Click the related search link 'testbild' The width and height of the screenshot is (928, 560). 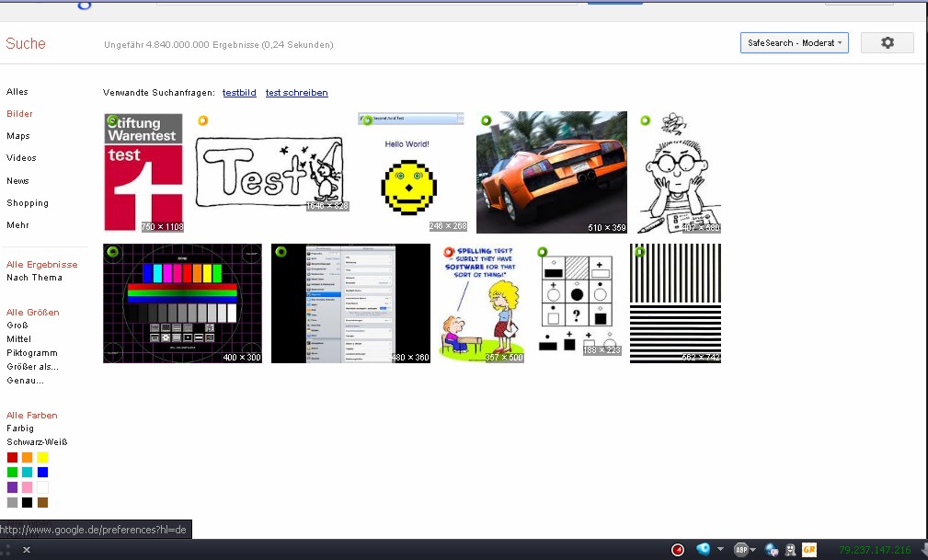pyautogui.click(x=239, y=93)
